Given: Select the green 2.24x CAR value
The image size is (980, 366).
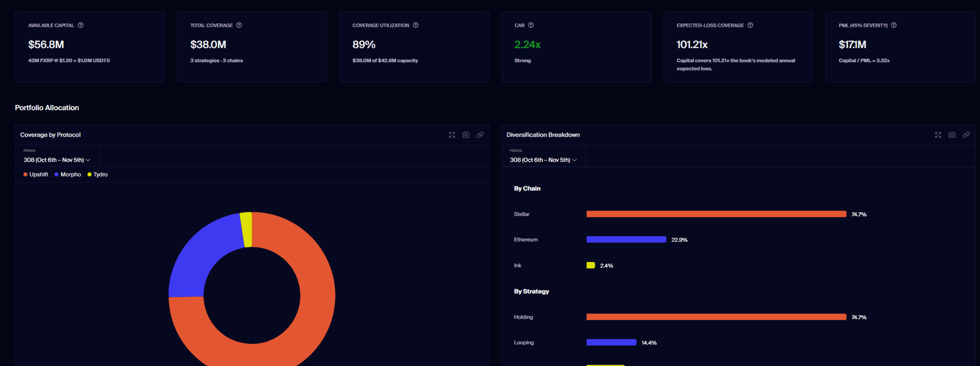Looking at the screenshot, I should coord(527,45).
